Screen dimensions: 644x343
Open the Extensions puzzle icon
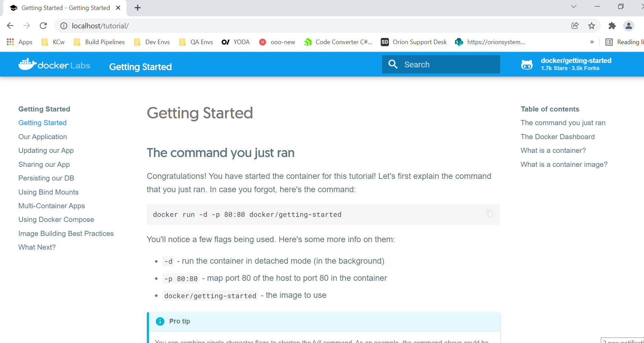[612, 26]
